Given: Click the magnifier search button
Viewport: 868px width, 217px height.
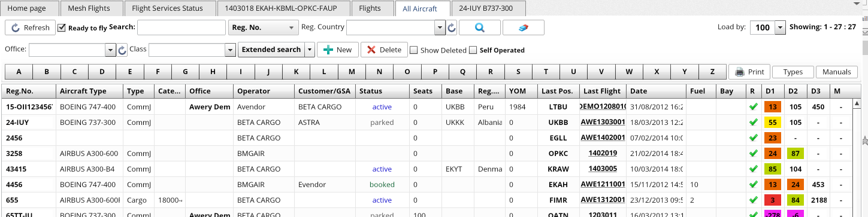Looking at the screenshot, I should [479, 27].
